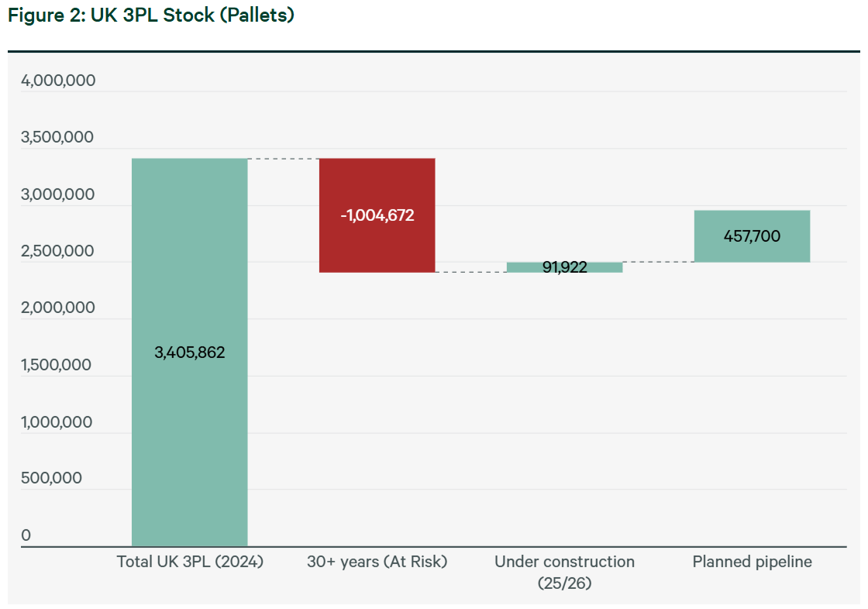This screenshot has height=609, width=868.
Task: Click the 3,405,862 data label
Action: coord(189,352)
